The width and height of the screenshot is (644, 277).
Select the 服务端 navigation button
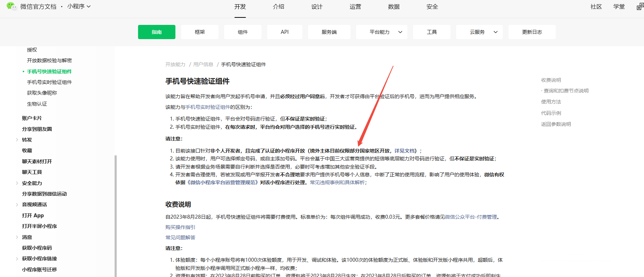[x=329, y=32]
